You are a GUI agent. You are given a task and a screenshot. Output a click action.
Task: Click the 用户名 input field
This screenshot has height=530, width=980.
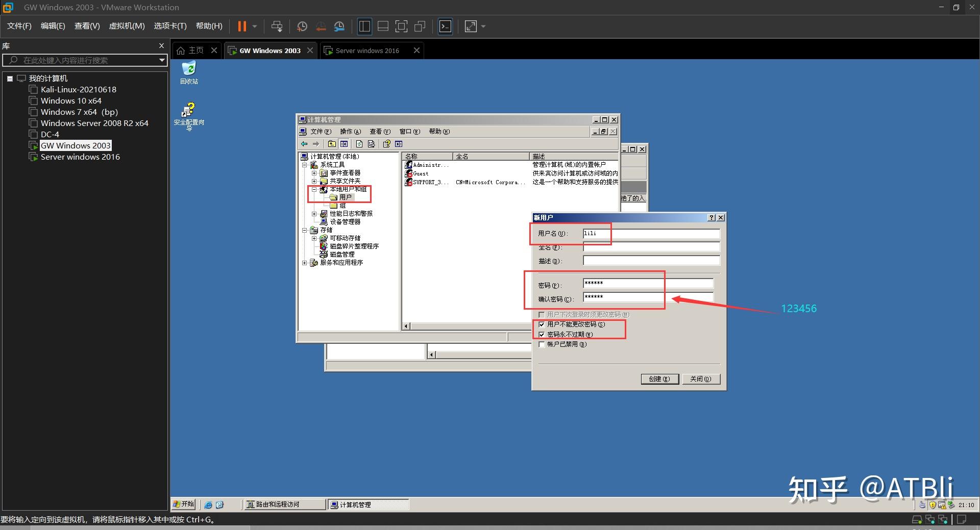(651, 234)
